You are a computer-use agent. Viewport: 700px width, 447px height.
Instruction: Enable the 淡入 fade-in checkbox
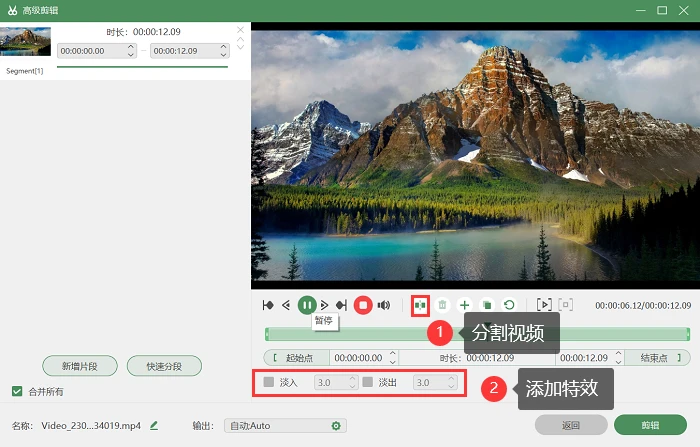point(269,382)
